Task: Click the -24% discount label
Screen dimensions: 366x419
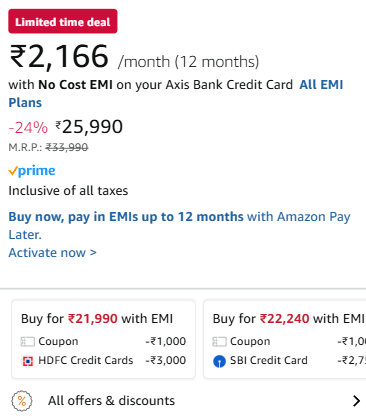Action: pyautogui.click(x=28, y=128)
